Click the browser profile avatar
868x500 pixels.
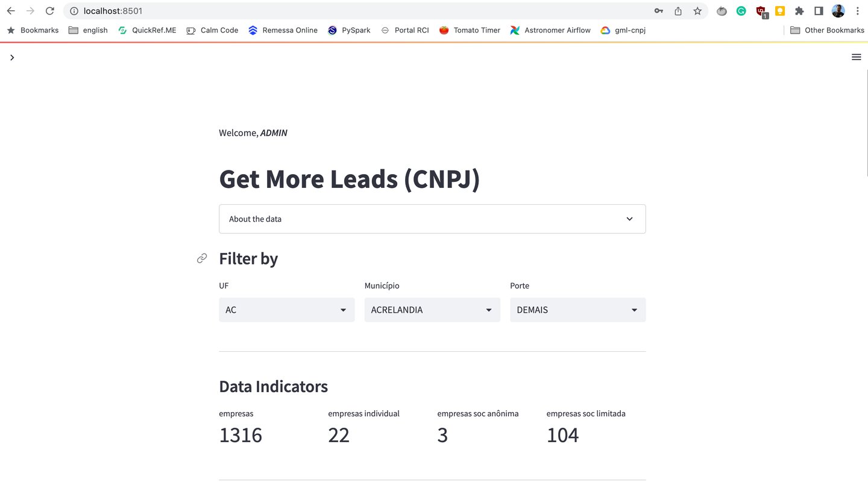point(838,10)
